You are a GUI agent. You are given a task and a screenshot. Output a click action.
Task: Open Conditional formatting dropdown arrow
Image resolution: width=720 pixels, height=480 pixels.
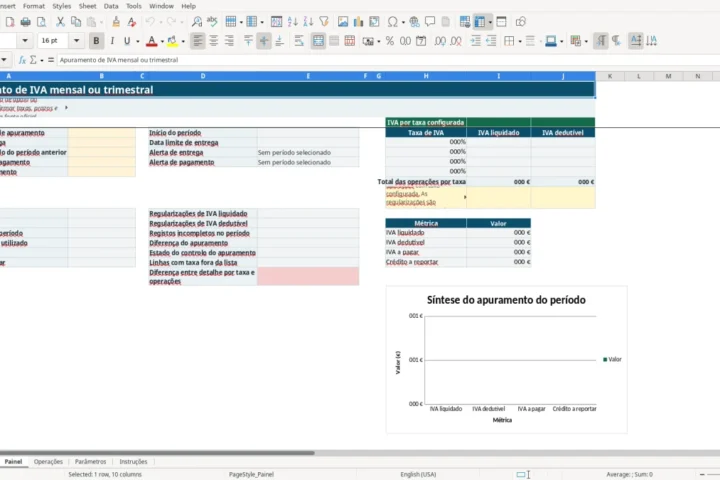586,41
